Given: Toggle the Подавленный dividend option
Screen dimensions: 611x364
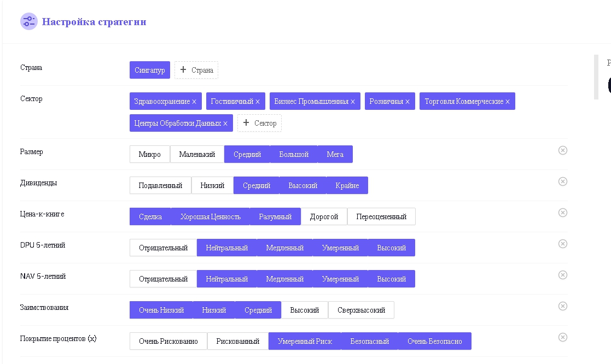Looking at the screenshot, I should (160, 185).
